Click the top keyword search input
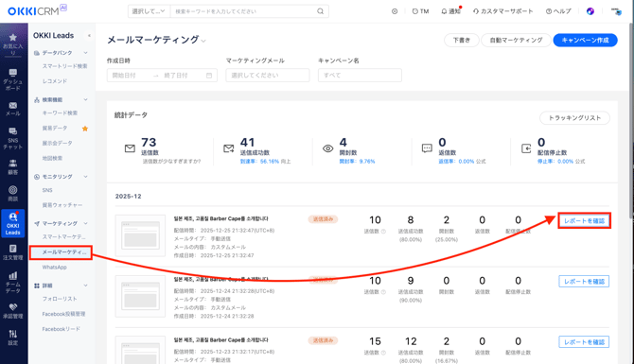 (244, 11)
